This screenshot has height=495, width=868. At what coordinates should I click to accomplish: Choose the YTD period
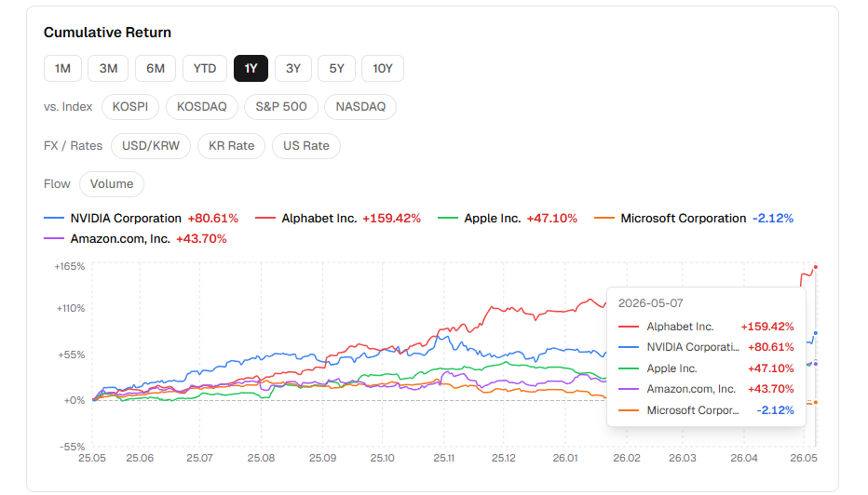pos(205,69)
